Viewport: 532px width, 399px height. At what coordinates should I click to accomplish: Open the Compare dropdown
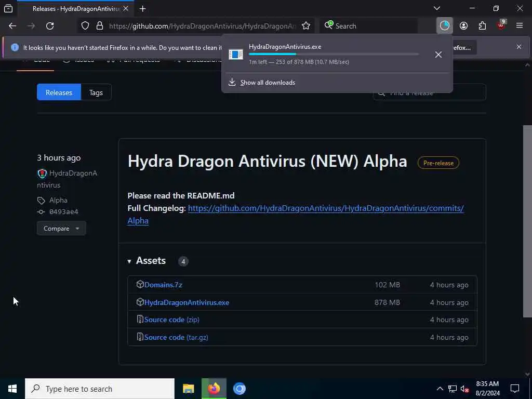click(61, 229)
